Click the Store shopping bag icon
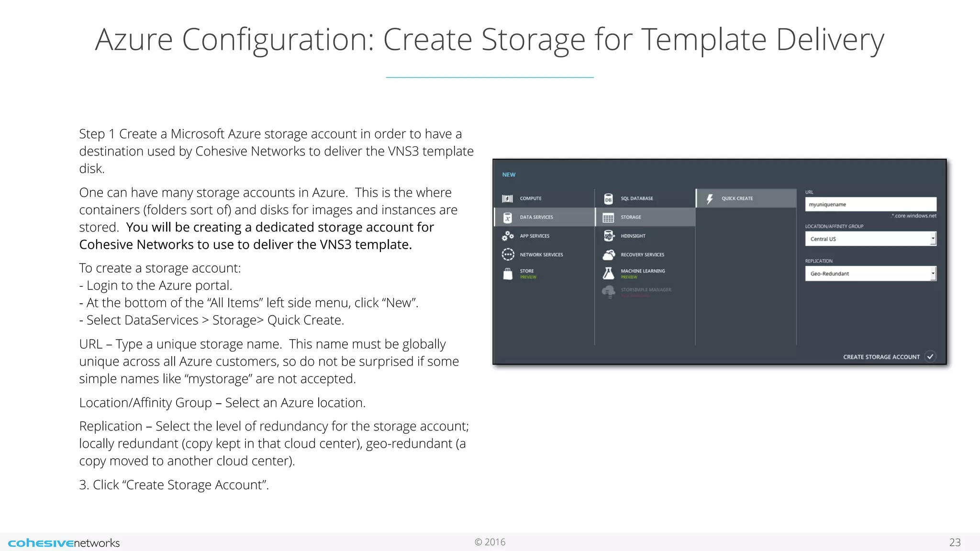Screen dimensions: 980x551 coord(508,274)
